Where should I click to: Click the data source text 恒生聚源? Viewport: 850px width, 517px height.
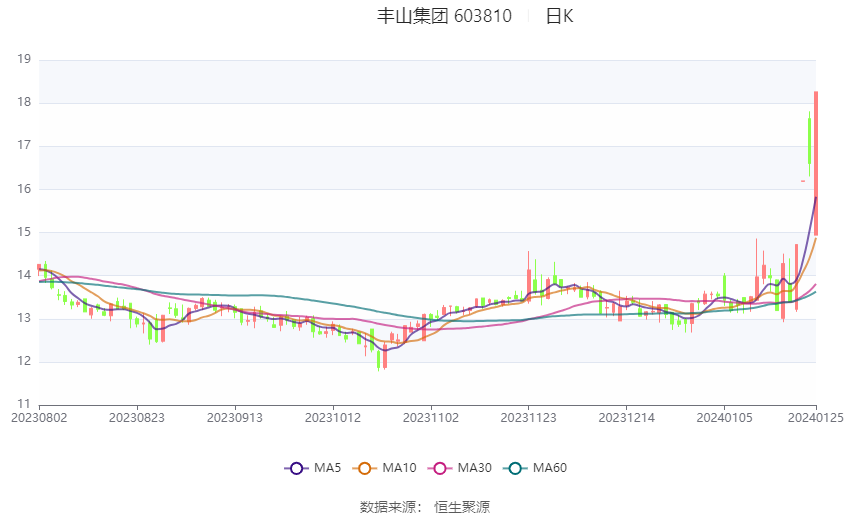pos(462,507)
